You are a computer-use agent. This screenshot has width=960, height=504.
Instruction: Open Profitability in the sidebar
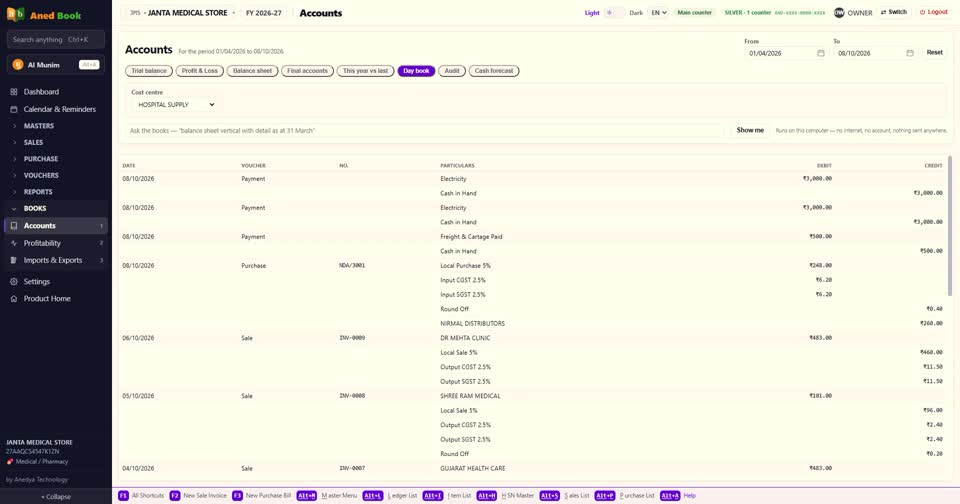[x=56, y=243]
